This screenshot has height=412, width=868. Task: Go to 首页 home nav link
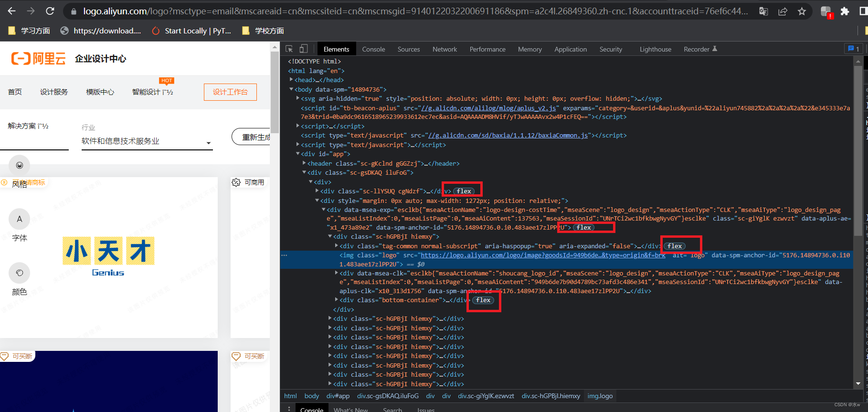pos(15,92)
